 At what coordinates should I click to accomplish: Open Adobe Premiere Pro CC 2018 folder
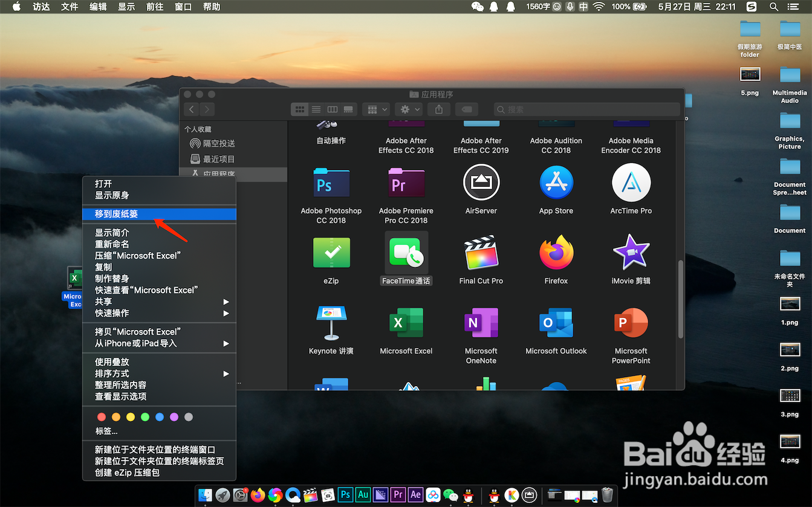point(406,182)
